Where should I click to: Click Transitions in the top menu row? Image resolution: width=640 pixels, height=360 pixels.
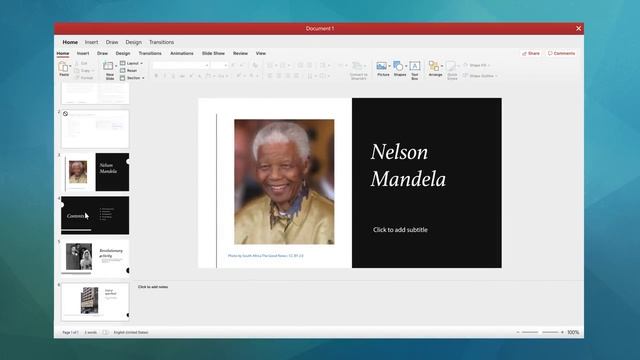click(x=161, y=42)
